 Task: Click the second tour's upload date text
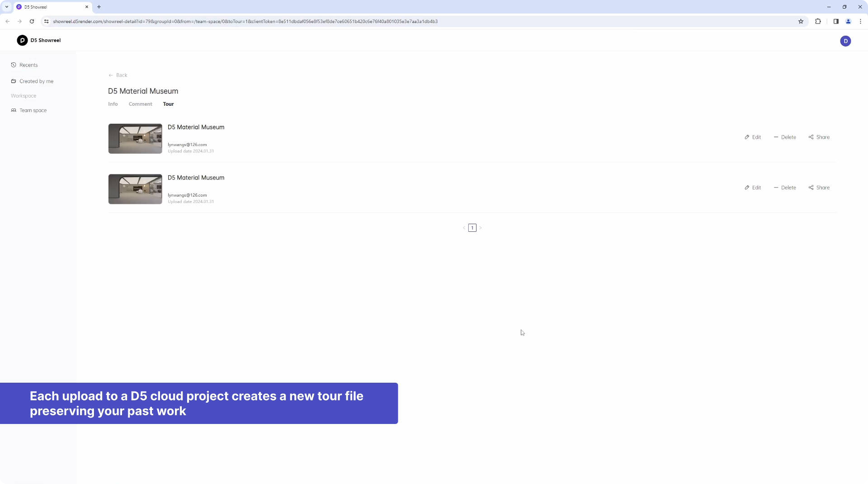(191, 202)
